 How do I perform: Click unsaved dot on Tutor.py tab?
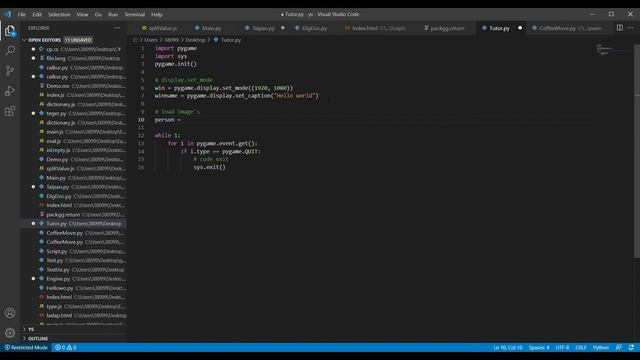(x=520, y=28)
